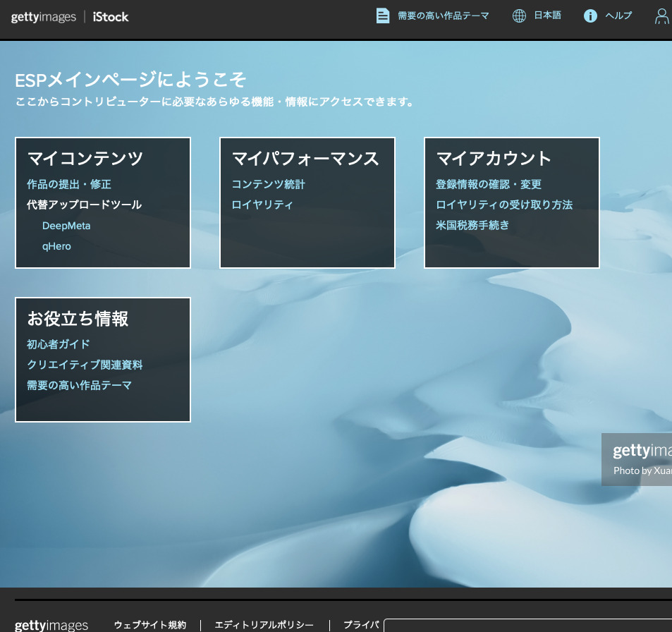Click the globe language icon

(520, 15)
